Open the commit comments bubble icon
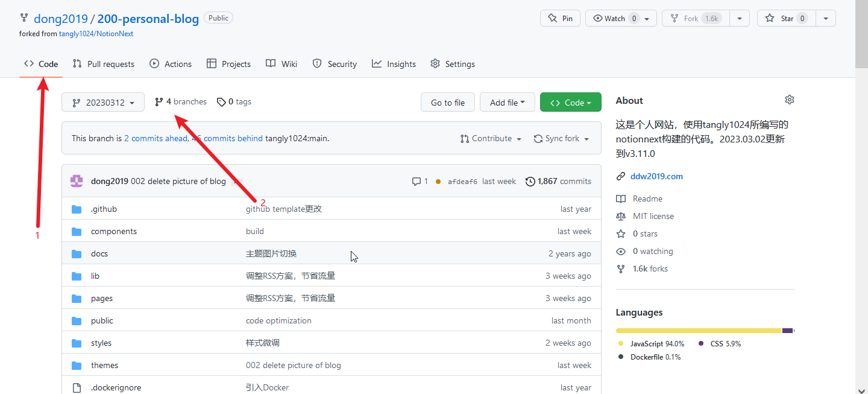Image resolution: width=868 pixels, height=394 pixels. coord(416,181)
